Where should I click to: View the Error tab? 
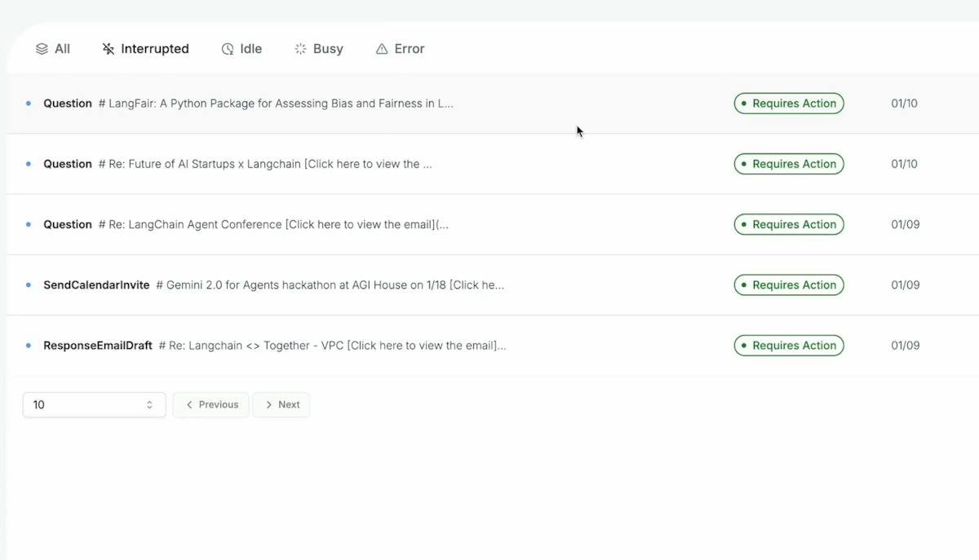click(x=400, y=49)
